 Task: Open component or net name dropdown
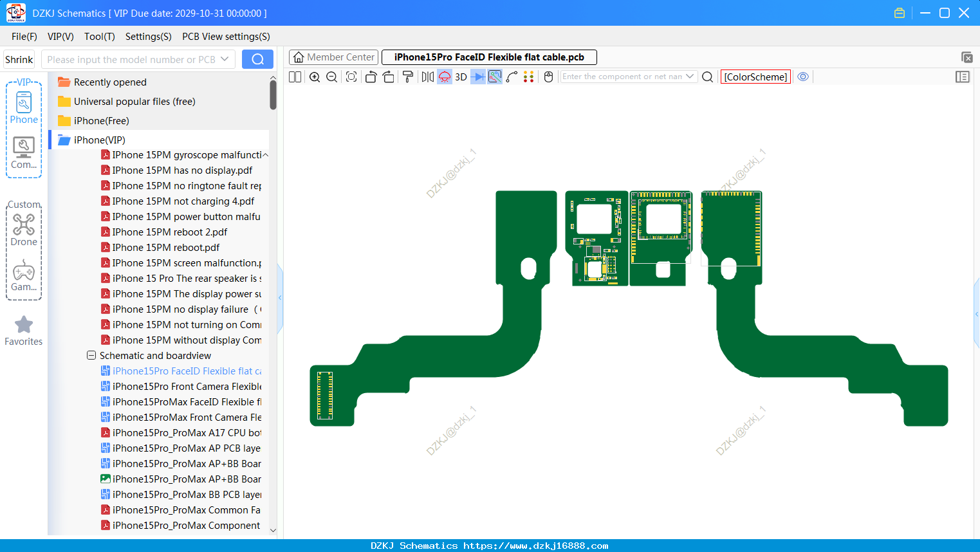pos(690,76)
